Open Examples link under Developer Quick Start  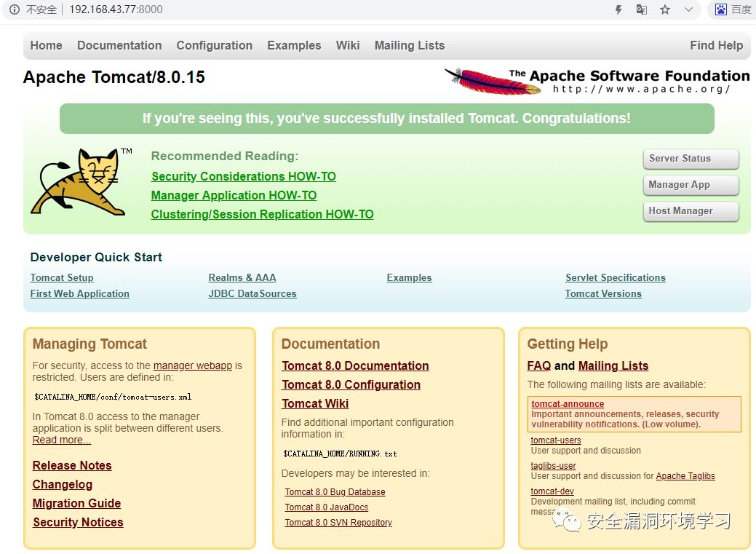(409, 277)
